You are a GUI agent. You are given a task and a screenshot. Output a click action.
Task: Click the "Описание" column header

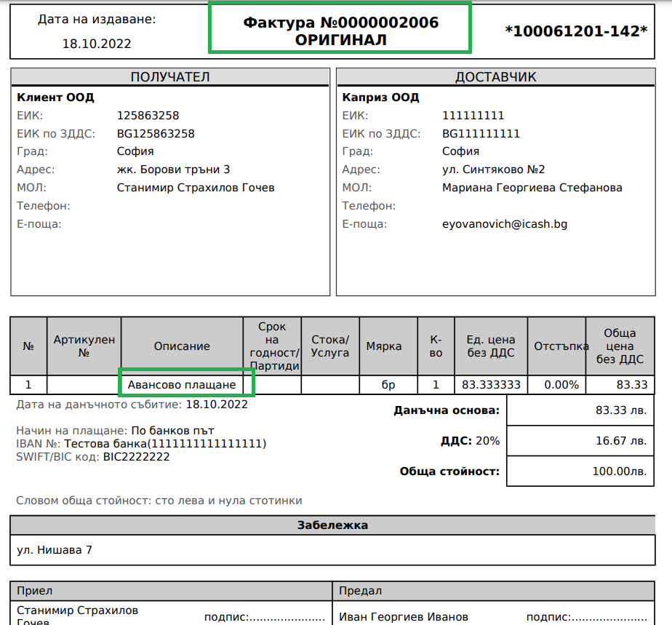[x=182, y=346]
